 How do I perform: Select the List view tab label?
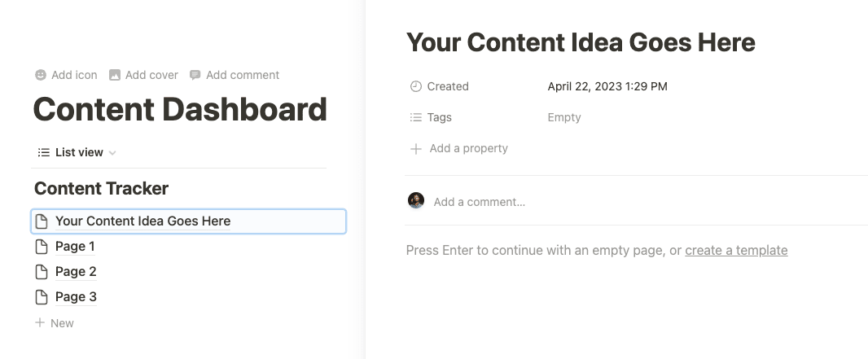79,152
